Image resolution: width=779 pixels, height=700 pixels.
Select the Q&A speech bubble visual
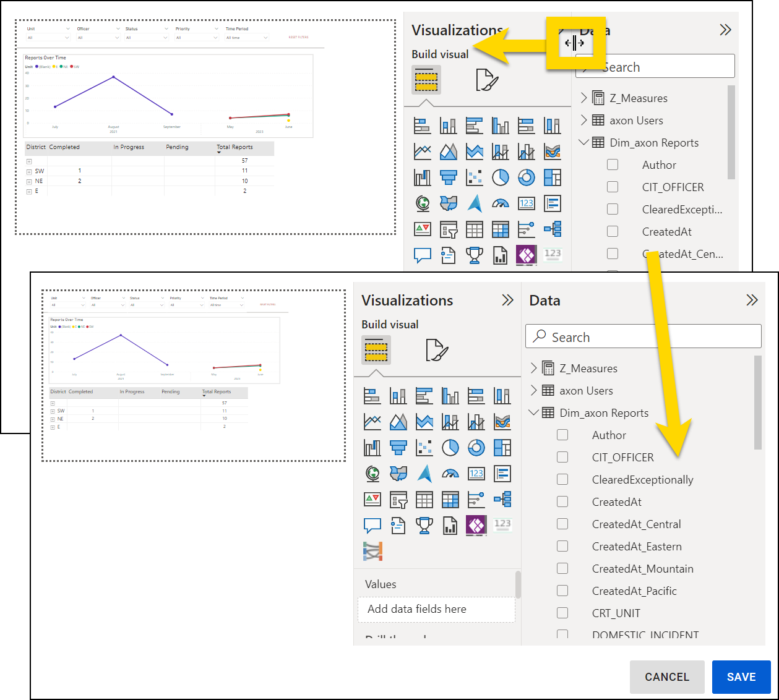(372, 525)
